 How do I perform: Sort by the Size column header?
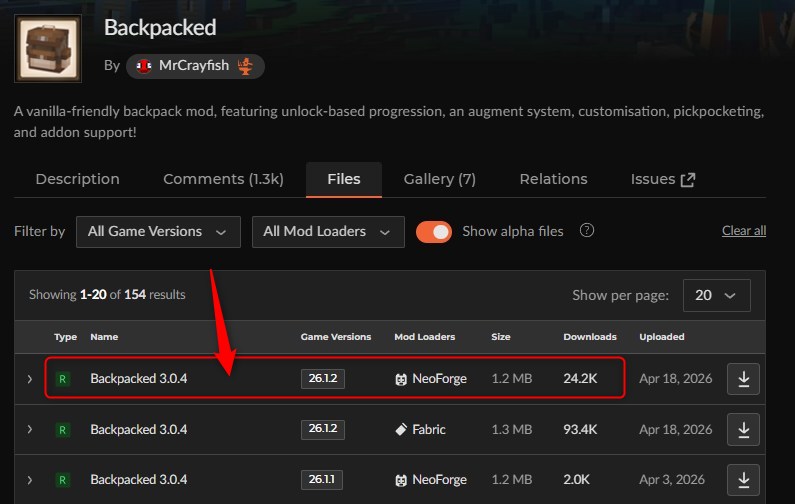500,337
